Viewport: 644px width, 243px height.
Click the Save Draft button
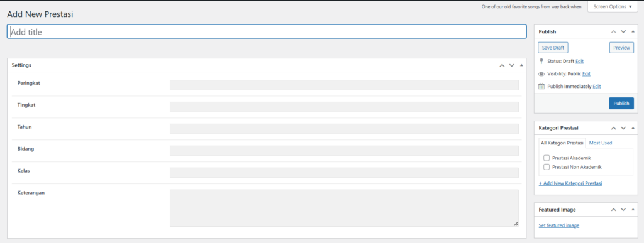[x=553, y=48]
